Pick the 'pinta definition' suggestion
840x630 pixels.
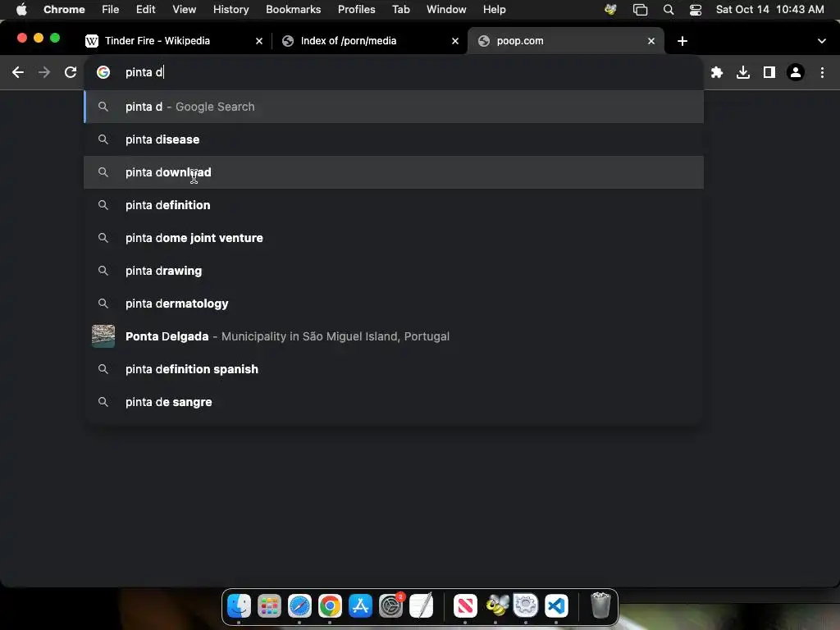pos(394,205)
